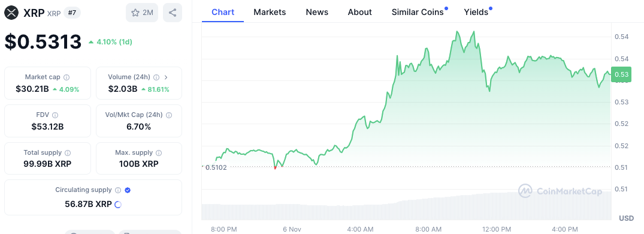Select the About tab

(360, 13)
